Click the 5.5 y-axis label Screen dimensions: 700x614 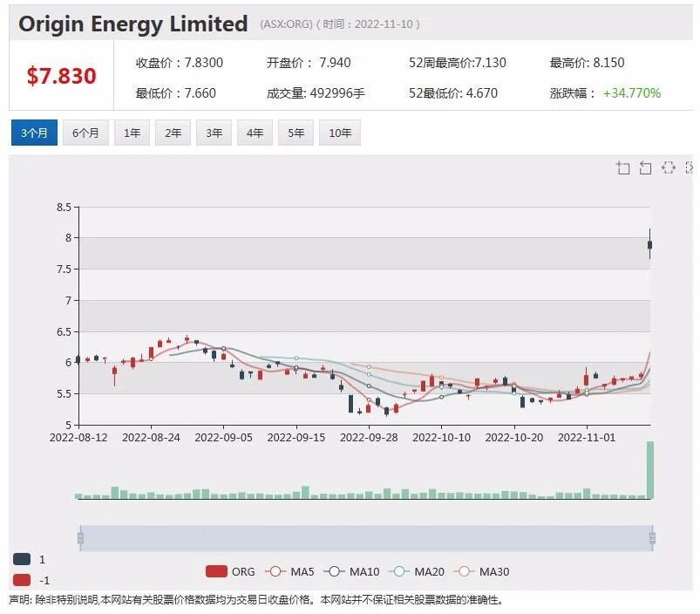coord(64,394)
